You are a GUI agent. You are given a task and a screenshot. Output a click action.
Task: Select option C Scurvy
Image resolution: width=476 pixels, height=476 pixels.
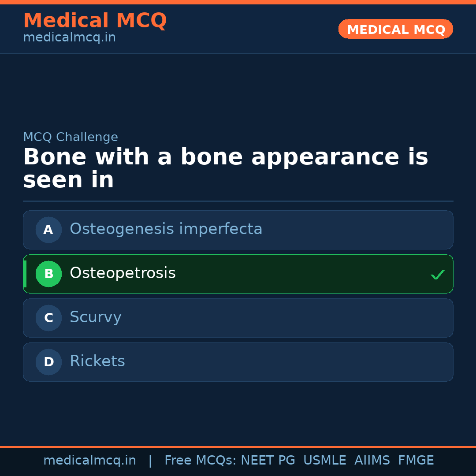tap(238, 318)
